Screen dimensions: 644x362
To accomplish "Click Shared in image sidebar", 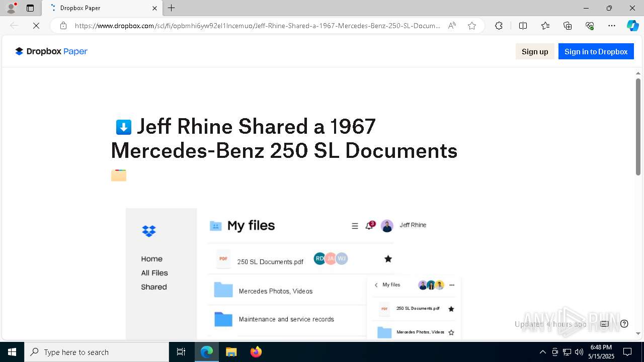I will [x=154, y=287].
